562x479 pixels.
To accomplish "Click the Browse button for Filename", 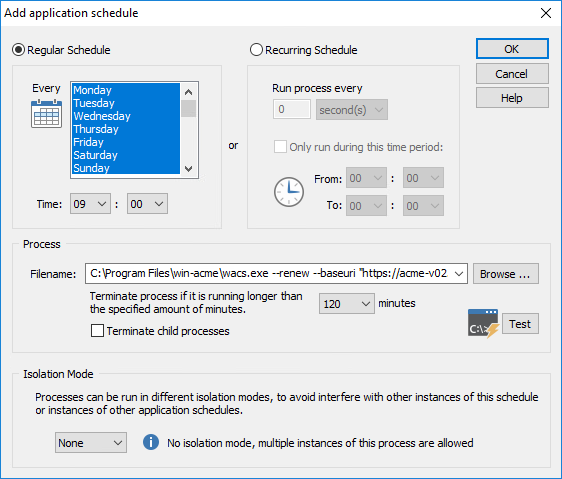I will click(x=505, y=274).
